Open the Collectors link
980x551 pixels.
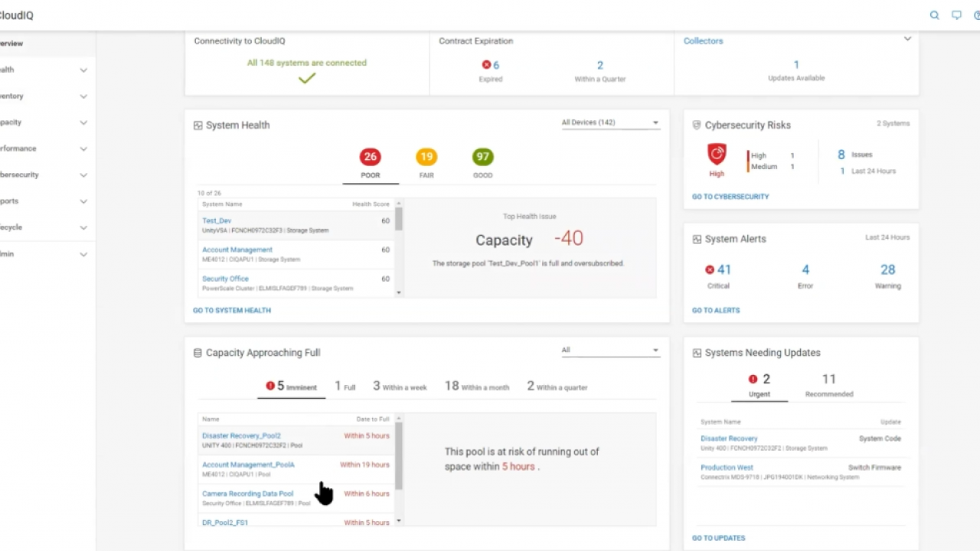tap(703, 41)
